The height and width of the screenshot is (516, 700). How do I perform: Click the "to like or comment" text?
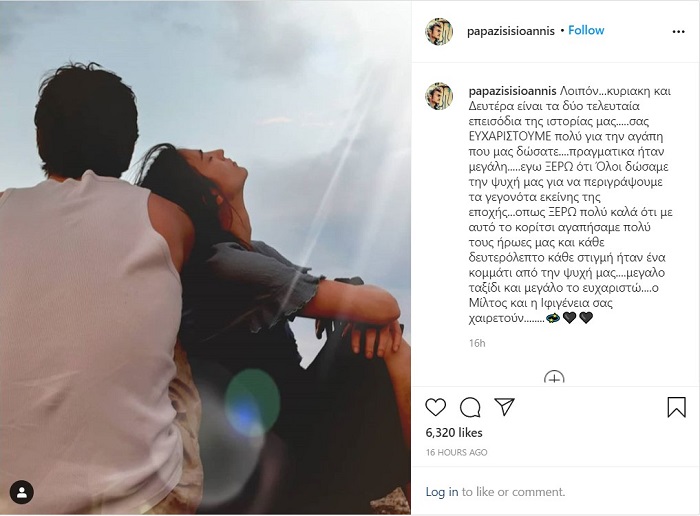(513, 492)
